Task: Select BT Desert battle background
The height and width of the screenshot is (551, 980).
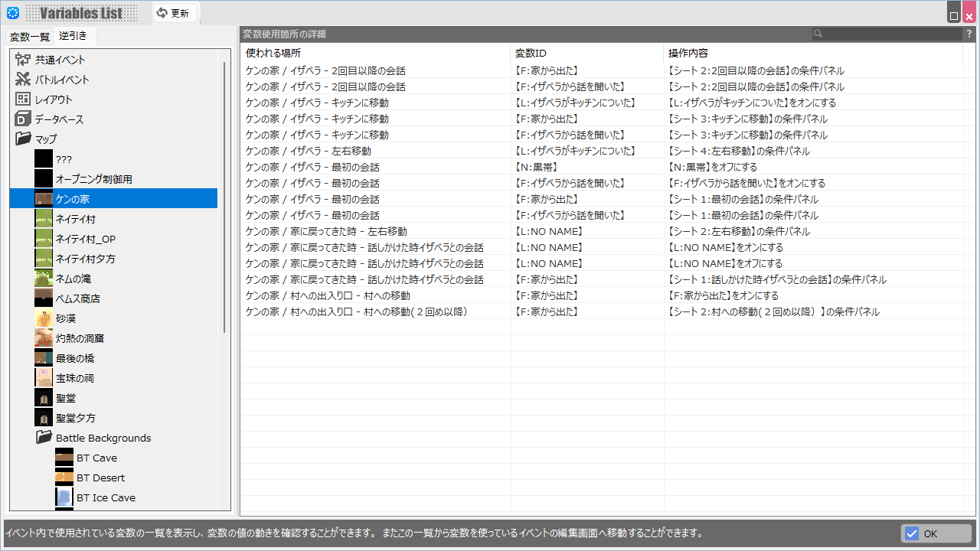Action: [100, 478]
